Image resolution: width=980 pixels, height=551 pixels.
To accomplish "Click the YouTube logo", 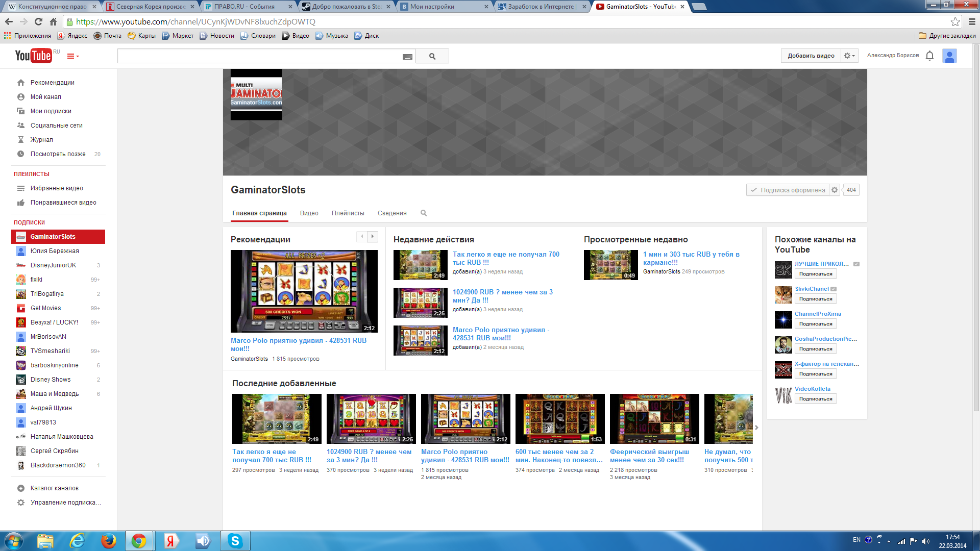I will pyautogui.click(x=34, y=56).
